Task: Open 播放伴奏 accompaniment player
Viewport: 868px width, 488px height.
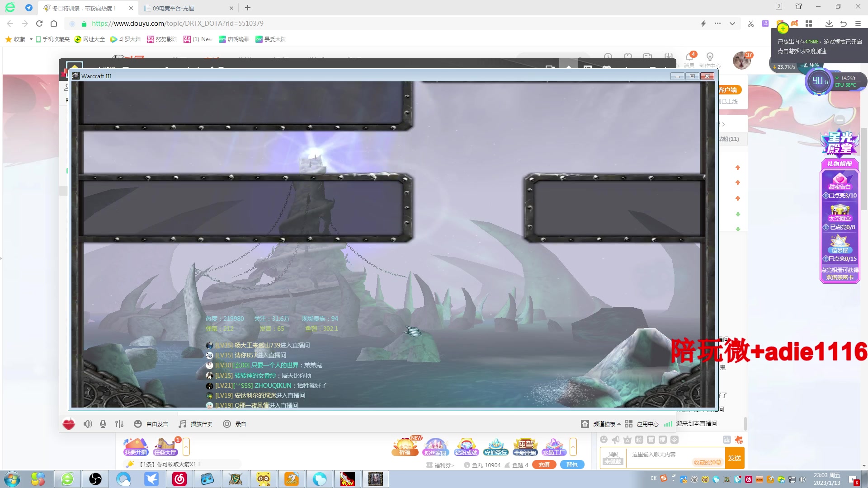Action: pyautogui.click(x=195, y=424)
